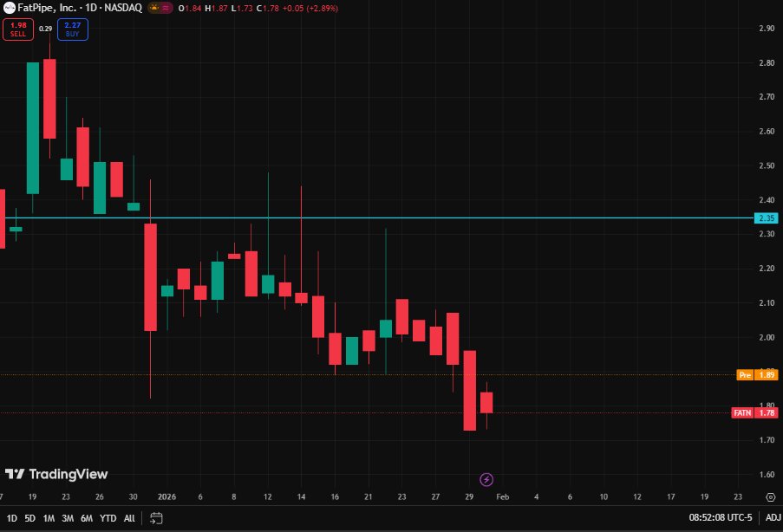Click the L1.73 low price value

point(242,9)
